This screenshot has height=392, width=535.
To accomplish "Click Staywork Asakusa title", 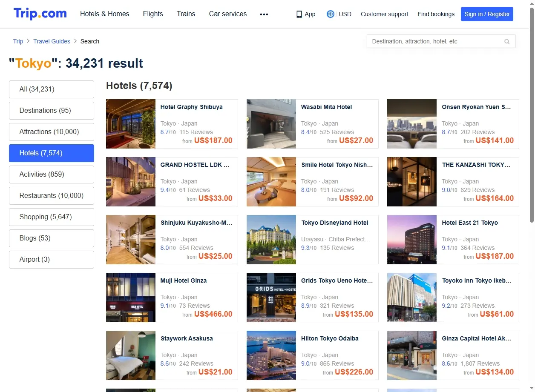I will pyautogui.click(x=187, y=338).
